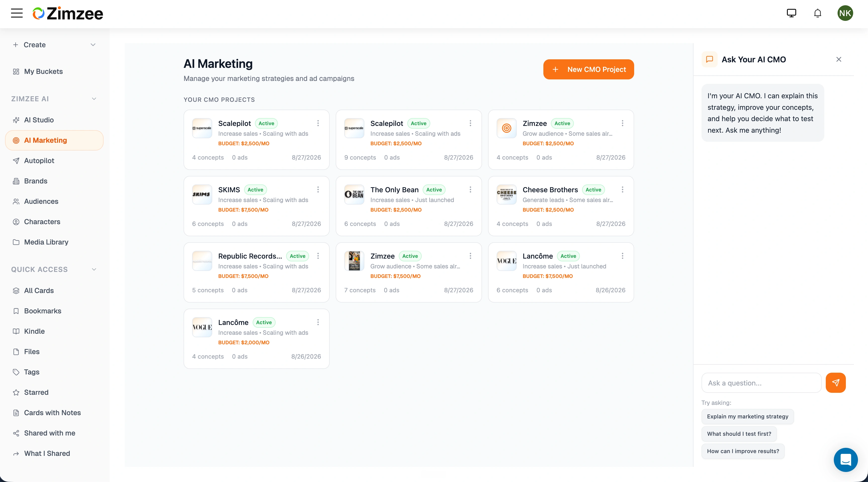Click the Cheese Brothers logo thumbnail
Image resolution: width=868 pixels, height=482 pixels.
pos(506,194)
